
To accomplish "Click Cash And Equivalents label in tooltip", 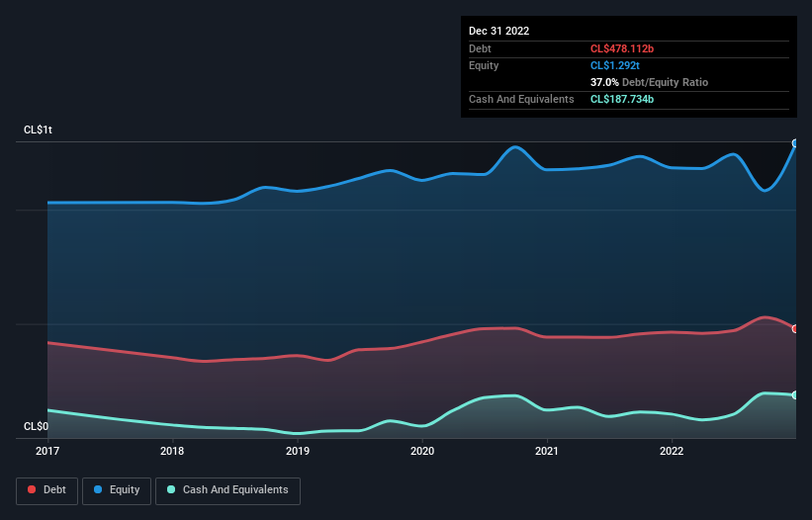I will 521,99.
